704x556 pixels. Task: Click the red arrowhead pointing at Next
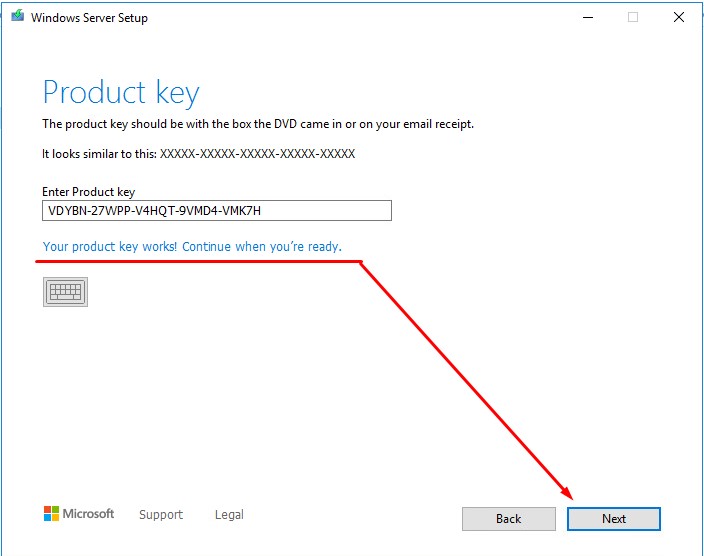[568, 491]
